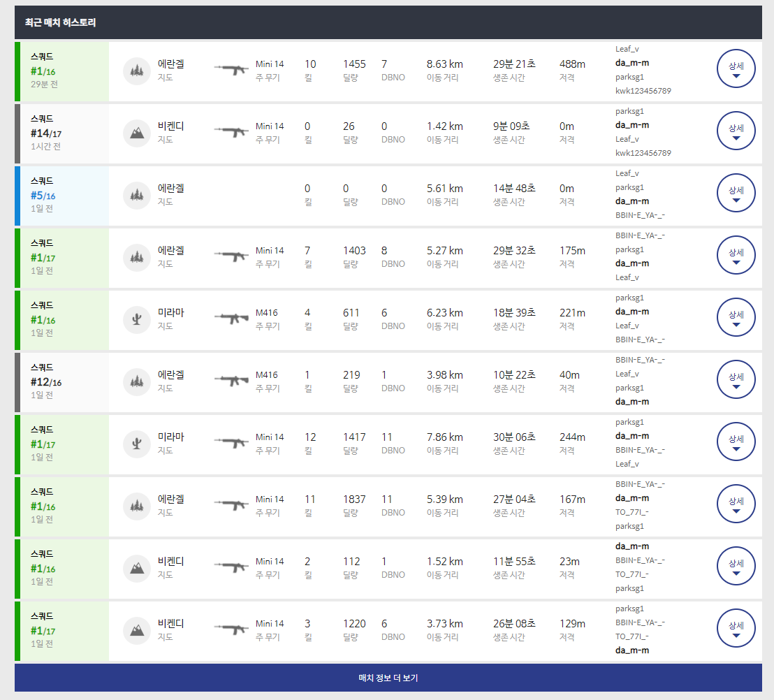Select M416 rifle icon in #12/16 match
Image resolution: width=774 pixels, height=700 pixels.
click(231, 381)
